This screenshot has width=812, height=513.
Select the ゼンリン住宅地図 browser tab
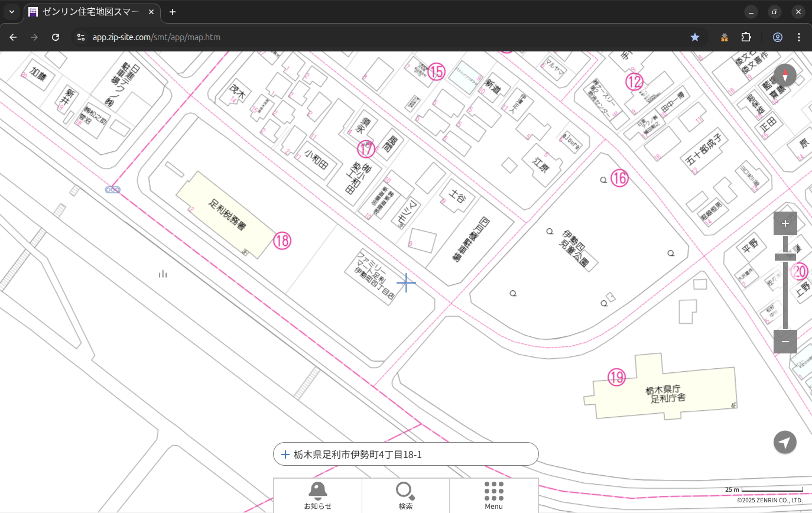point(92,12)
